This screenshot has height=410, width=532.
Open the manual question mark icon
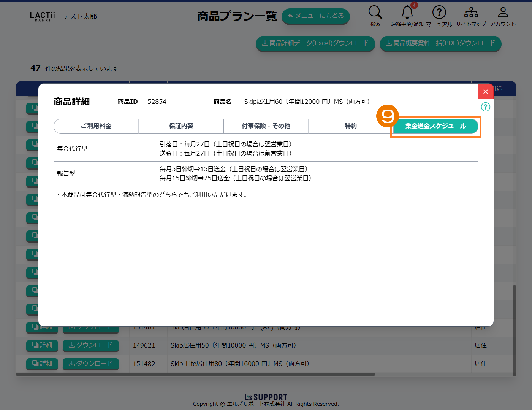coord(439,13)
